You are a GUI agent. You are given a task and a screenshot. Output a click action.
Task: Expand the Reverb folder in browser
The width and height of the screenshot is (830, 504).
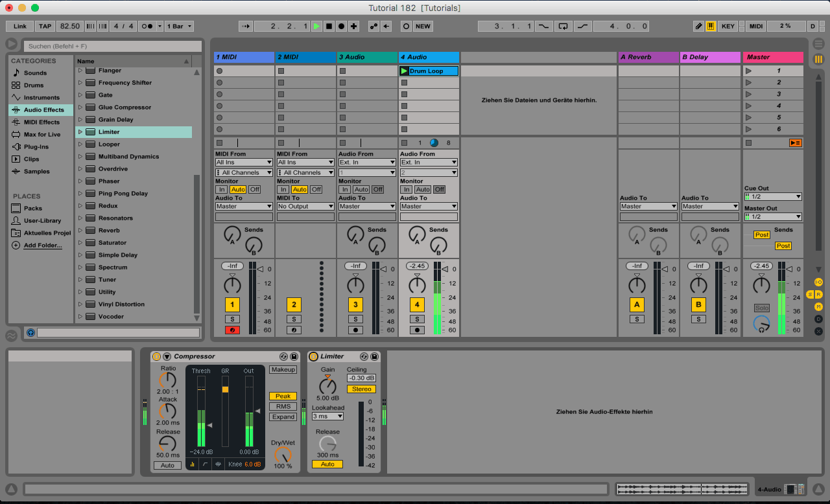pos(80,231)
